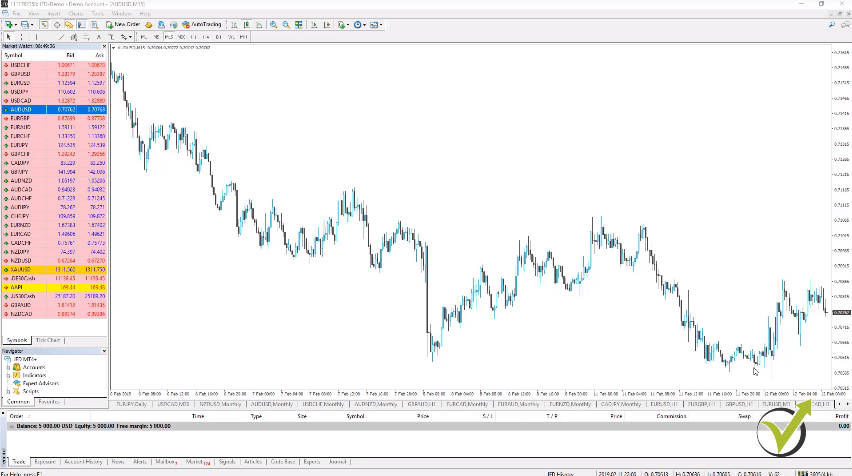Click the Zoom In magnifier icon
852x476 pixels.
(x=274, y=24)
